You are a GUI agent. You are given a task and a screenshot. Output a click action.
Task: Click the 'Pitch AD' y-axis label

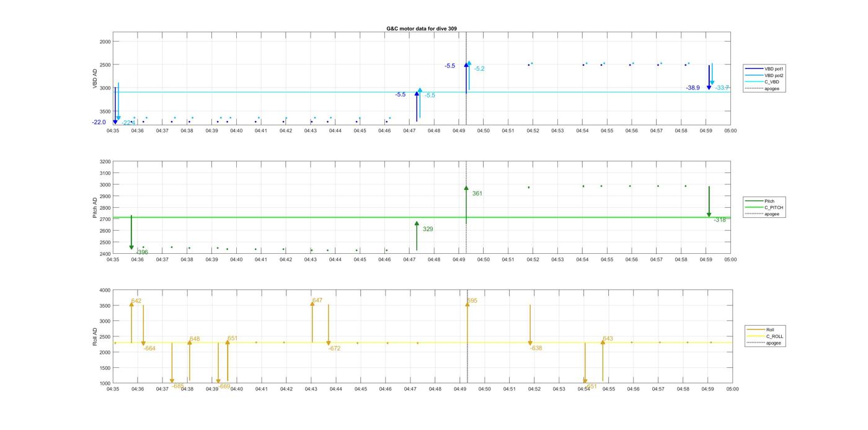95,208
